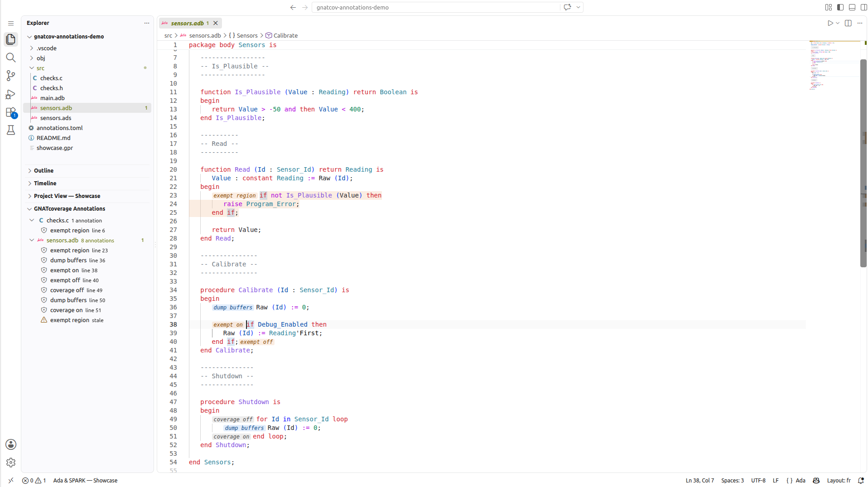Toggle the bottom panel visibility
868x487 pixels.
click(x=852, y=7)
